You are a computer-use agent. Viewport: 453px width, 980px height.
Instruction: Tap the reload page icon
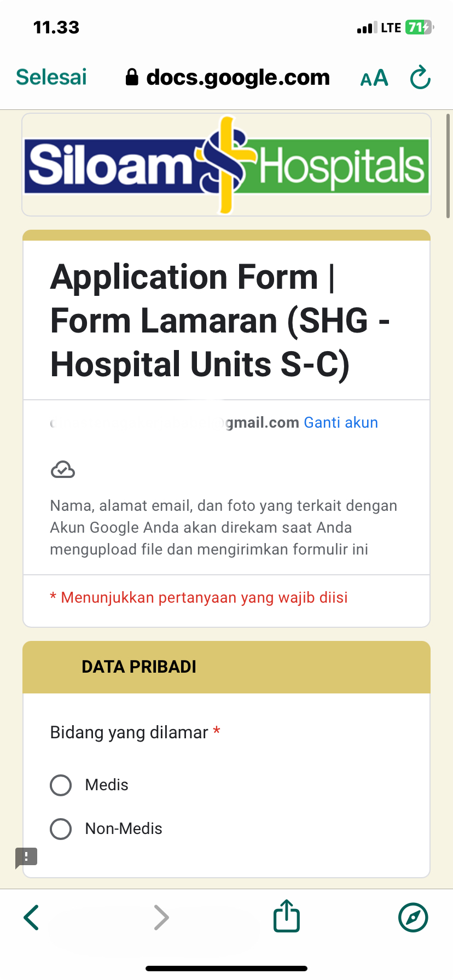(420, 78)
